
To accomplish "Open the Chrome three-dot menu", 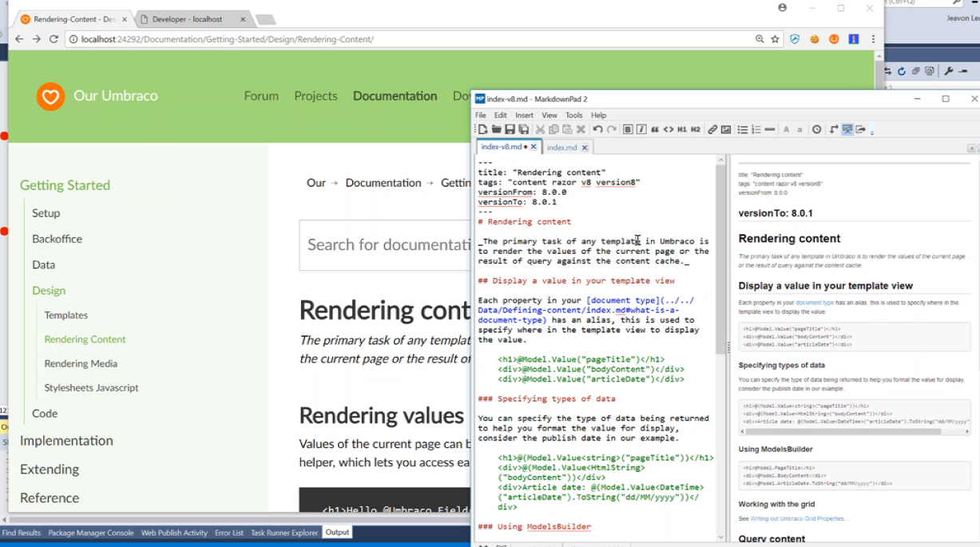I will point(873,39).
